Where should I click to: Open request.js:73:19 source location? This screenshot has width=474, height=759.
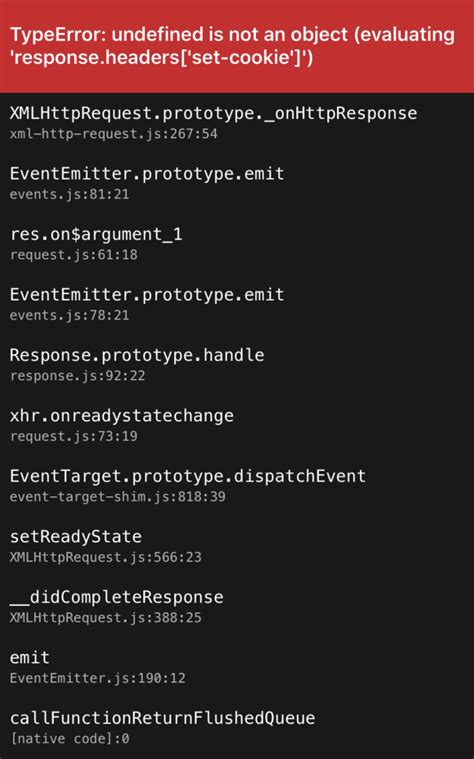pyautogui.click(x=74, y=437)
